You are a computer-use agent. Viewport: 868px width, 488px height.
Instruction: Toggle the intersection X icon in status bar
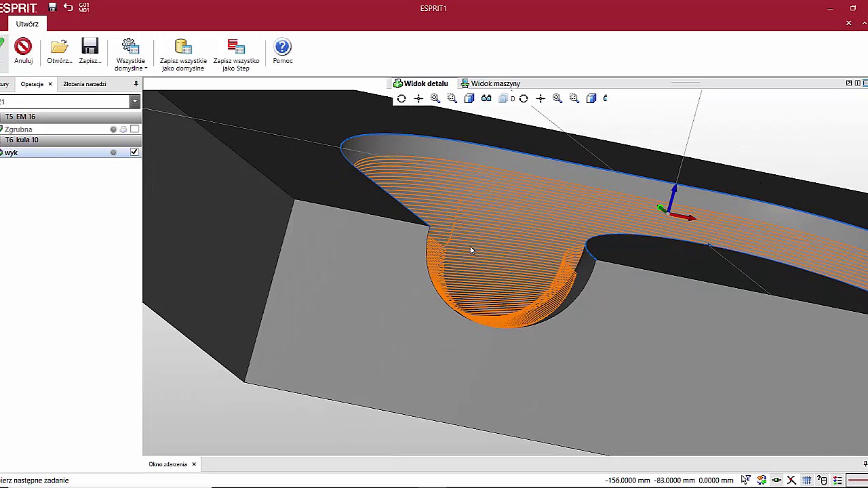point(791,480)
